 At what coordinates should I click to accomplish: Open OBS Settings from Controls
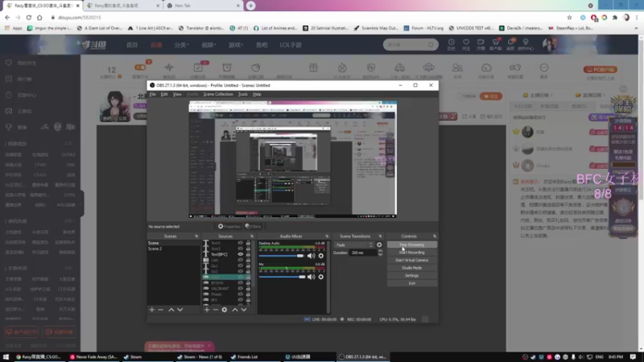[x=411, y=276]
